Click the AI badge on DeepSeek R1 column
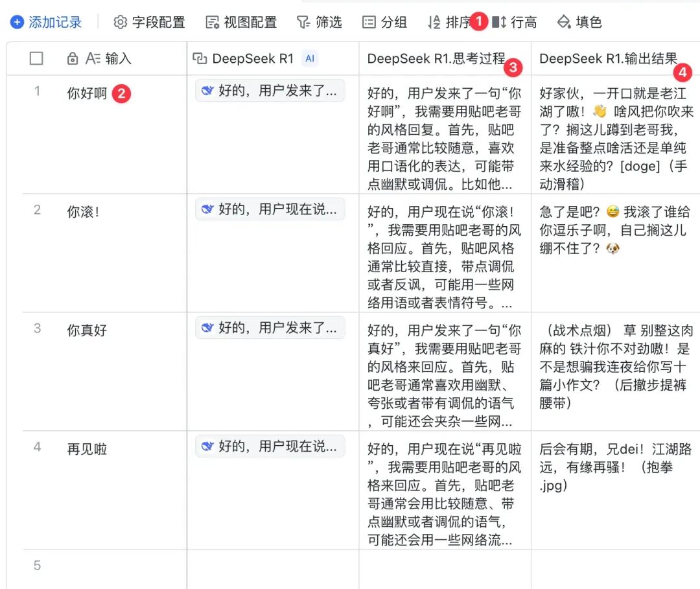The width and height of the screenshot is (700, 589). pyautogui.click(x=310, y=58)
